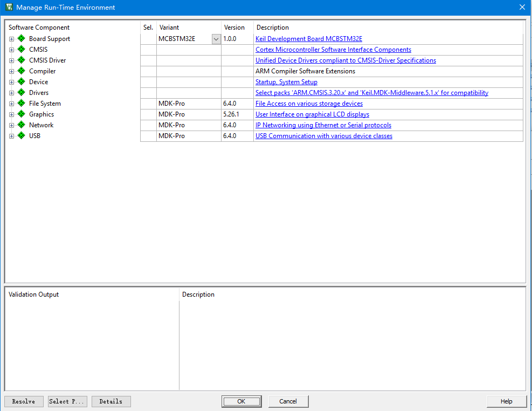
Task: Confirm with the OK button
Action: [241, 401]
